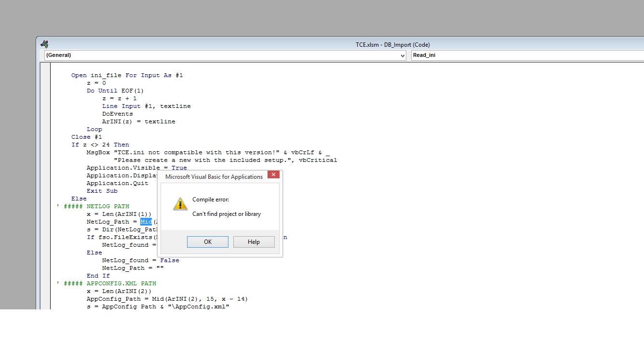This screenshot has height=347, width=644.
Task: Click the 'Loop' keyword line
Action: click(x=94, y=129)
